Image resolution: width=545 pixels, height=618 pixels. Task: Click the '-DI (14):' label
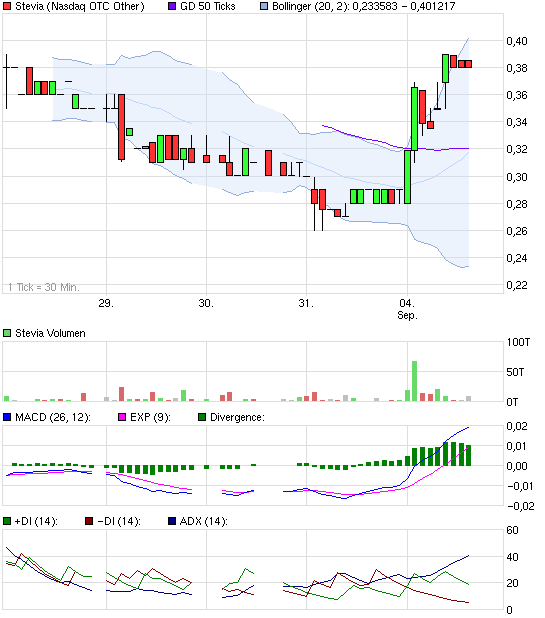[x=119, y=521]
